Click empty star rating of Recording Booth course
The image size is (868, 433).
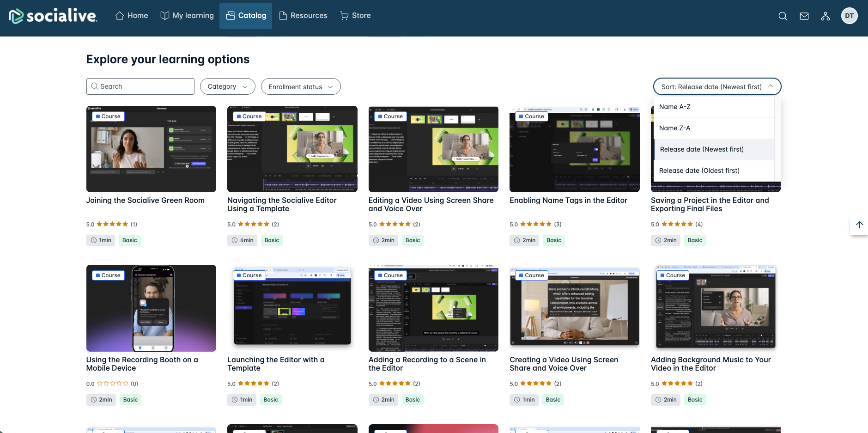113,384
